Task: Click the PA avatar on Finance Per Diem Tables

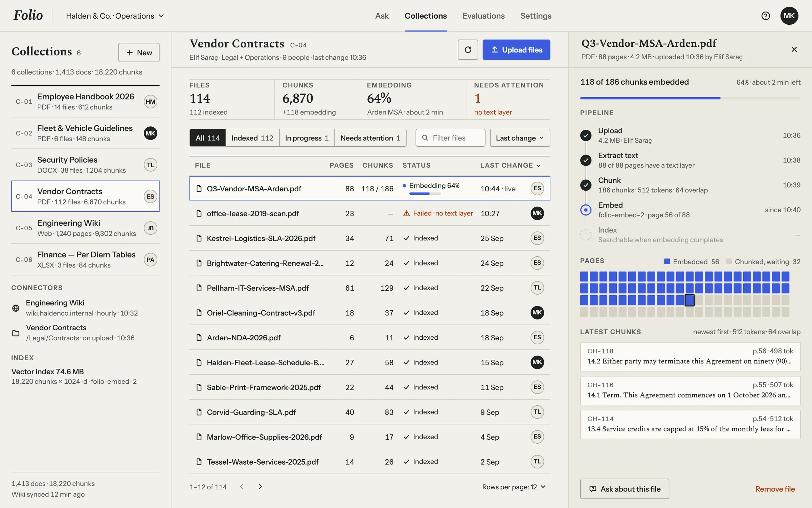Action: click(150, 260)
